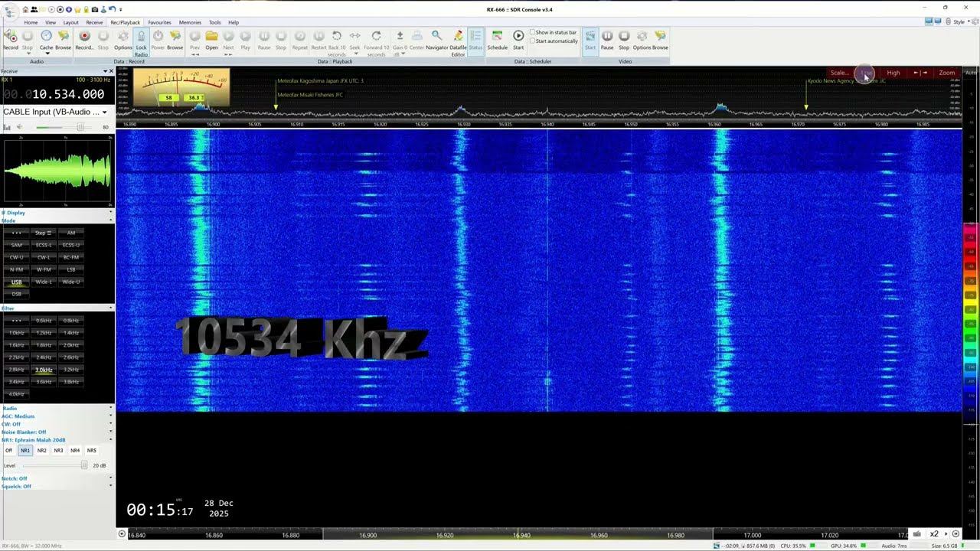980x551 pixels.
Task: Expand the Noise Blanker: Off section
Action: click(57, 432)
